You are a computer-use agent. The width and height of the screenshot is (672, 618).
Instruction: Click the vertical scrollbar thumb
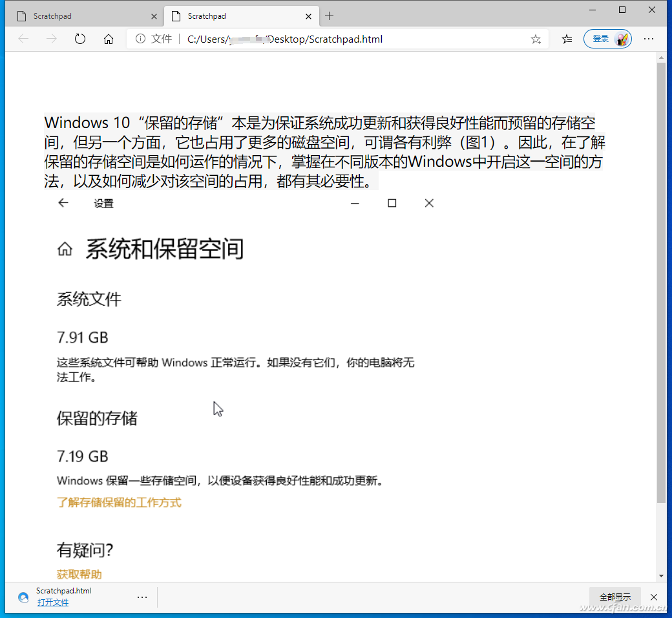click(661, 282)
